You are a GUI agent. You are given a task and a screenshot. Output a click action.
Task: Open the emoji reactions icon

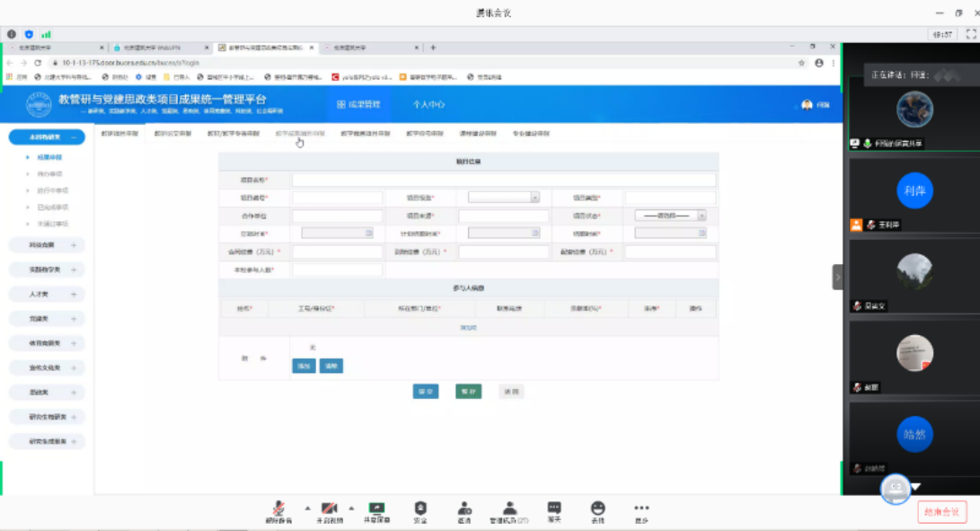(597, 509)
